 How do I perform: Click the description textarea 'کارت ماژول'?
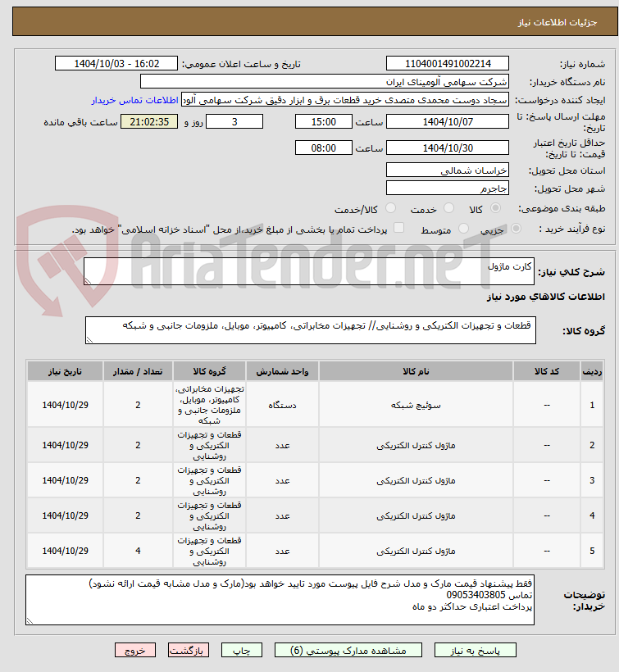309,271
